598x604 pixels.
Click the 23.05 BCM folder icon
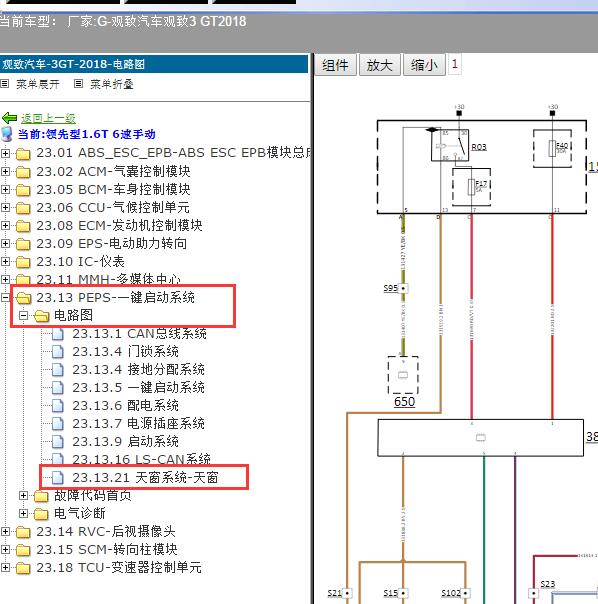23,190
